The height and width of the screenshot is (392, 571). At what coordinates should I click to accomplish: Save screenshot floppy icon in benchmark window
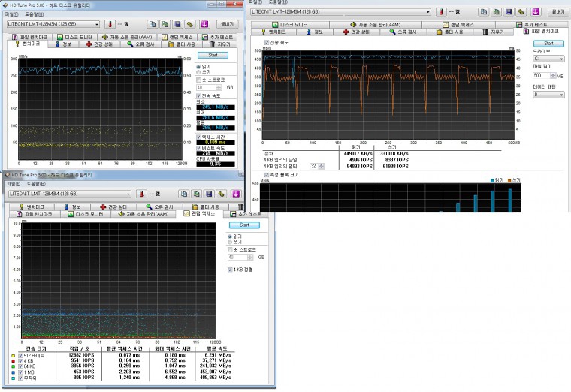pos(177,24)
